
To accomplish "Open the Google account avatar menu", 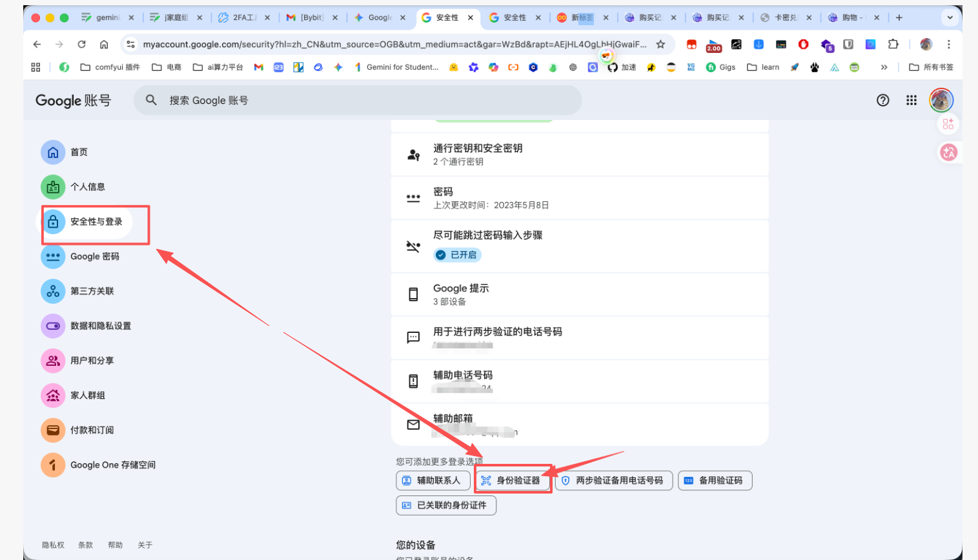I will [x=941, y=100].
